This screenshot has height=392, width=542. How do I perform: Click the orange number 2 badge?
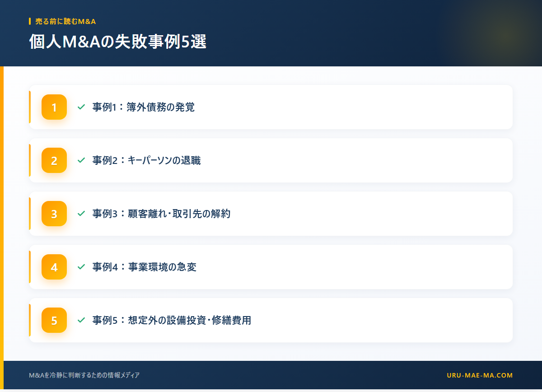point(54,160)
